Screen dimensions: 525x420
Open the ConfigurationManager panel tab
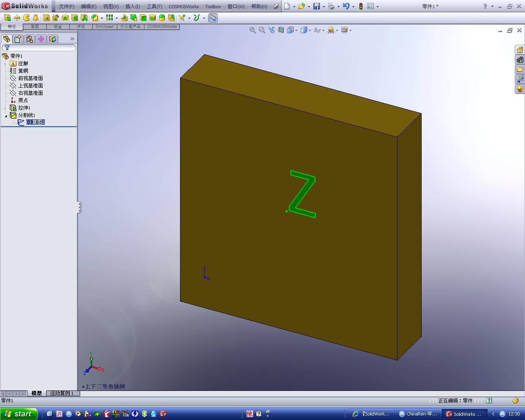click(x=29, y=39)
